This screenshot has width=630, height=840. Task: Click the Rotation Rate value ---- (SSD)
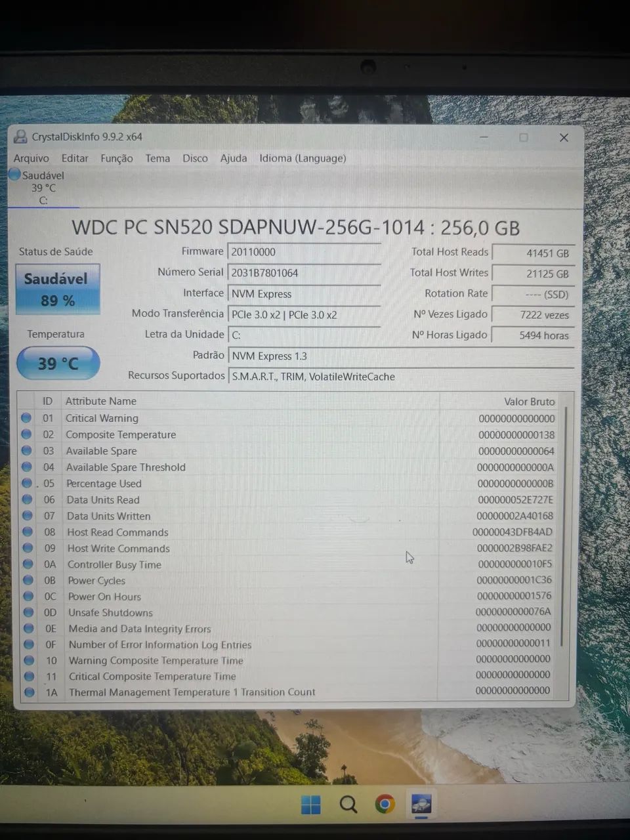[534, 295]
